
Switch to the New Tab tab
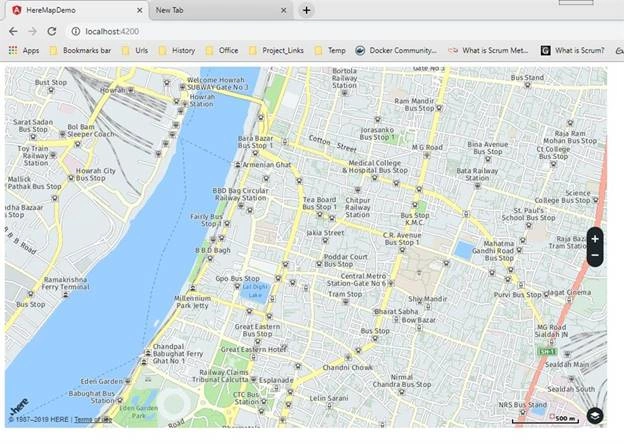(x=221, y=10)
